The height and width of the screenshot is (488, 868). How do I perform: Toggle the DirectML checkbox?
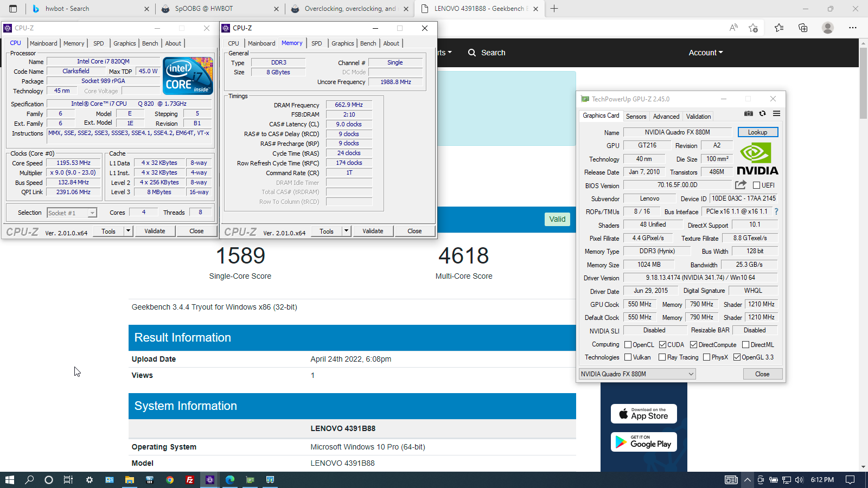tap(745, 345)
